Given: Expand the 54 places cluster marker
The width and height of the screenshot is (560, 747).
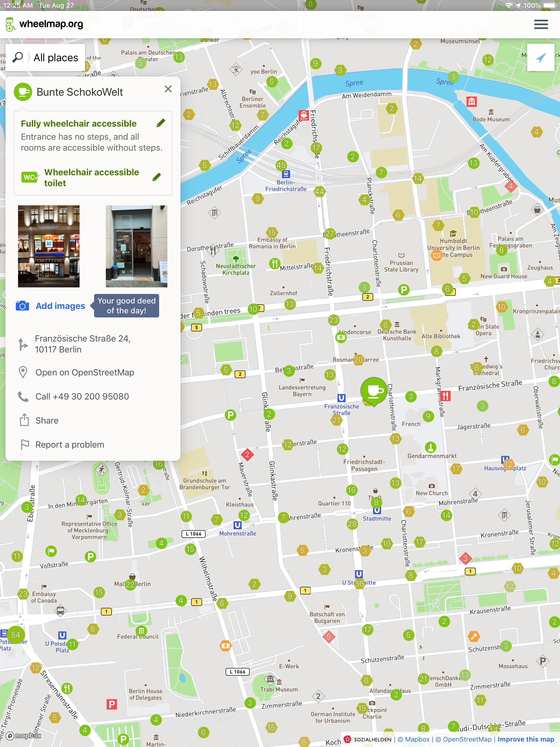Looking at the screenshot, I should [15, 635].
